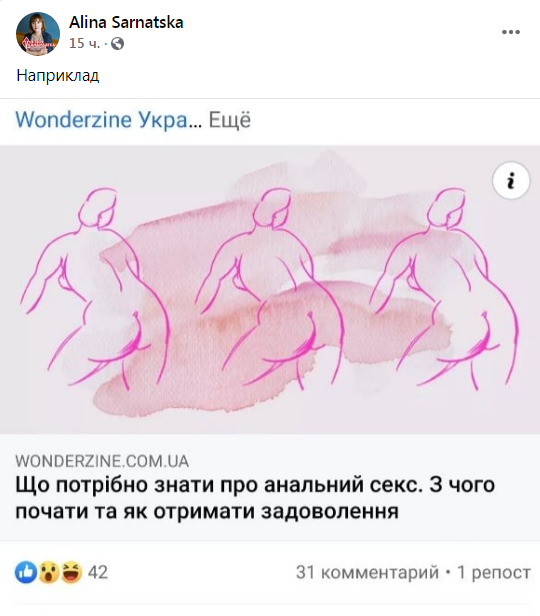Open the three-dot post options menu
540x616 pixels.
511,32
